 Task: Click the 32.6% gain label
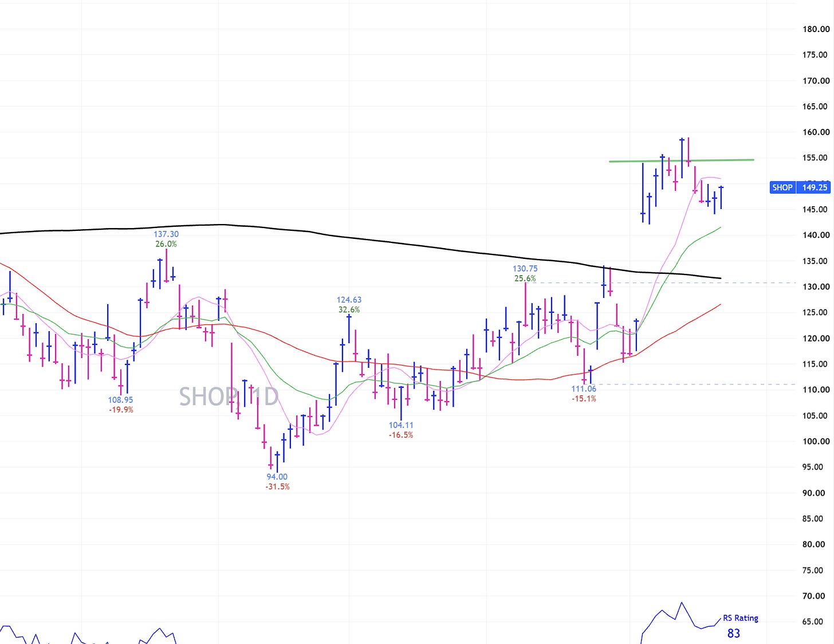click(x=349, y=309)
